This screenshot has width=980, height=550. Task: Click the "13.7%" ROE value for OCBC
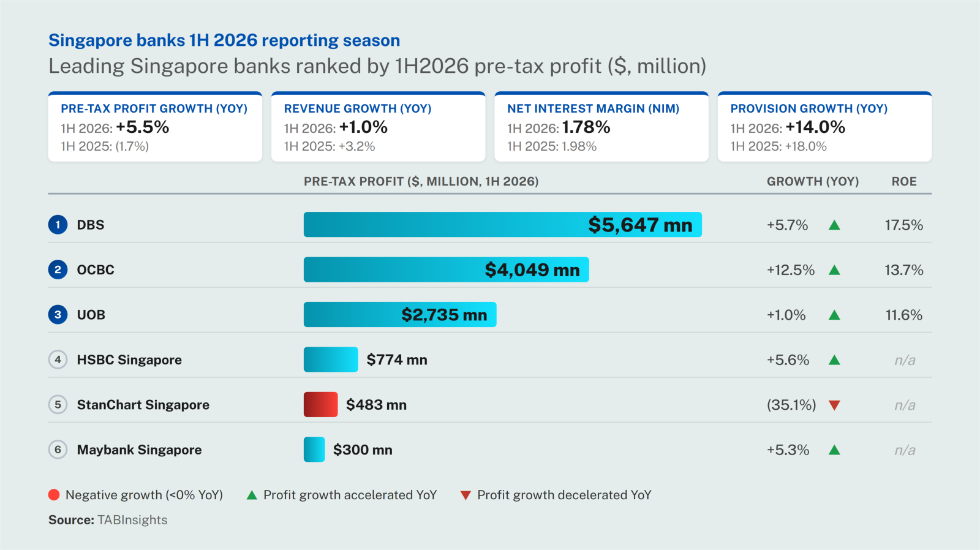click(x=904, y=270)
